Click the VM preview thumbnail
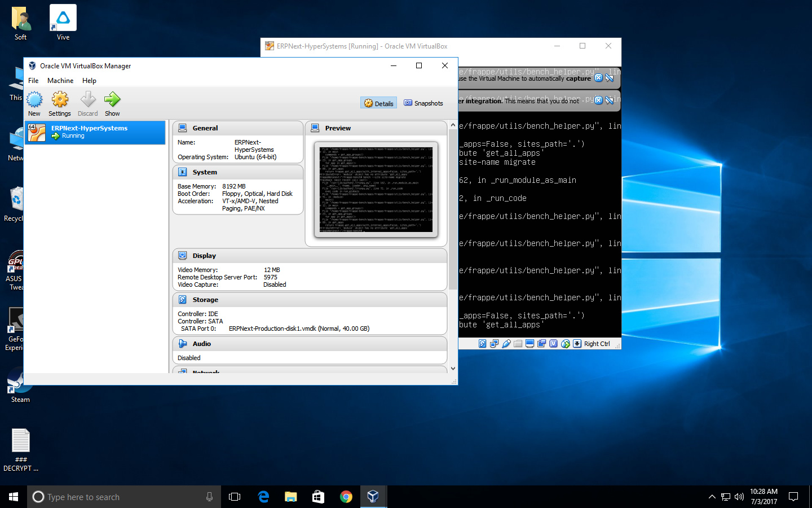Image resolution: width=812 pixels, height=508 pixels. (x=376, y=190)
